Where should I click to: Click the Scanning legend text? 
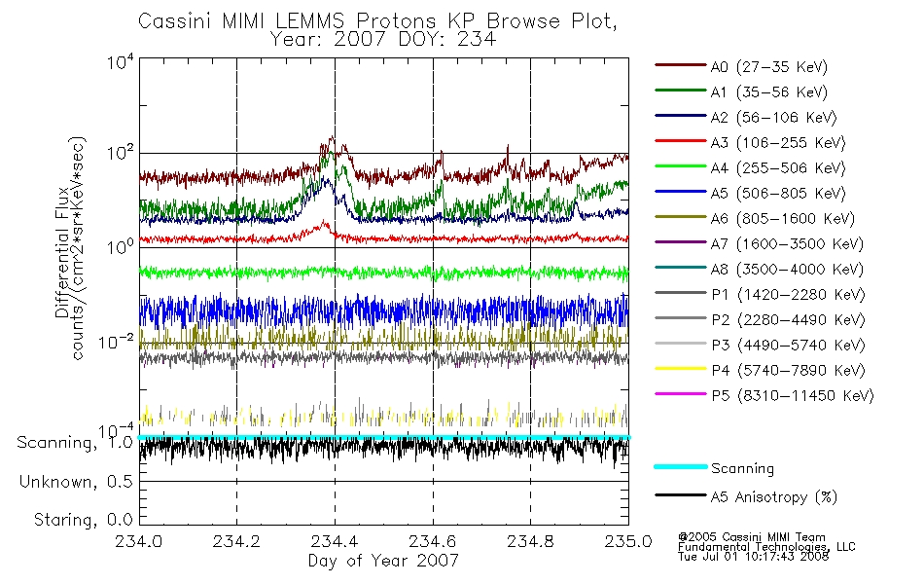click(x=742, y=469)
